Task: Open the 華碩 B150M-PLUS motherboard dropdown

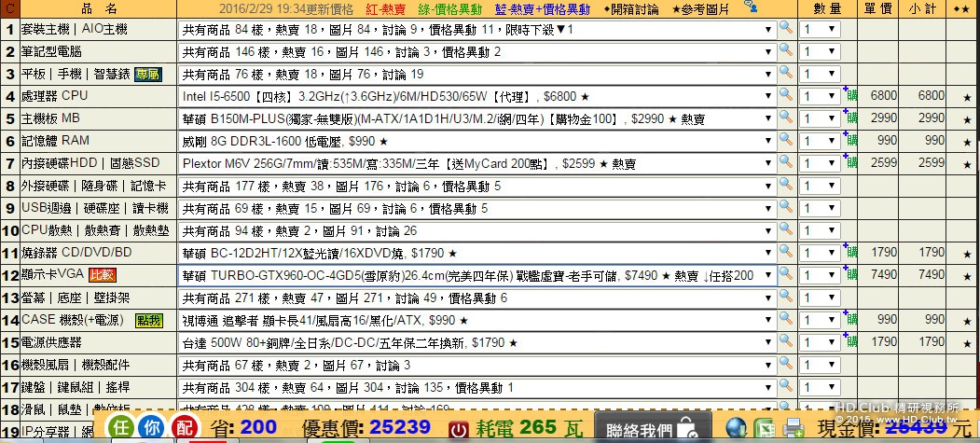Action: pos(477,118)
